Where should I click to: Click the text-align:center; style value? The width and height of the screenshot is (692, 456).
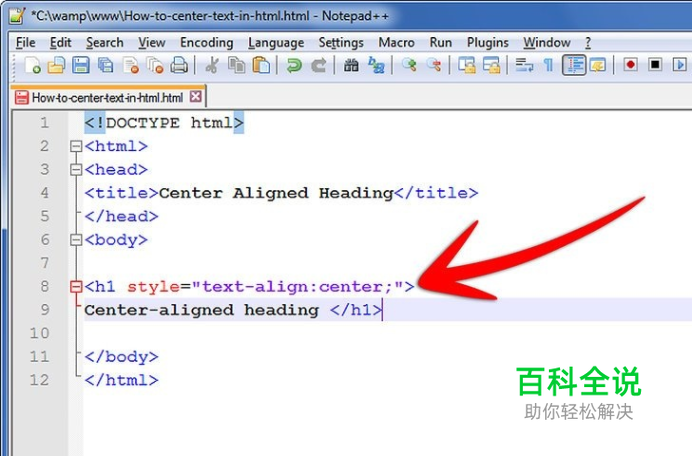click(x=297, y=287)
